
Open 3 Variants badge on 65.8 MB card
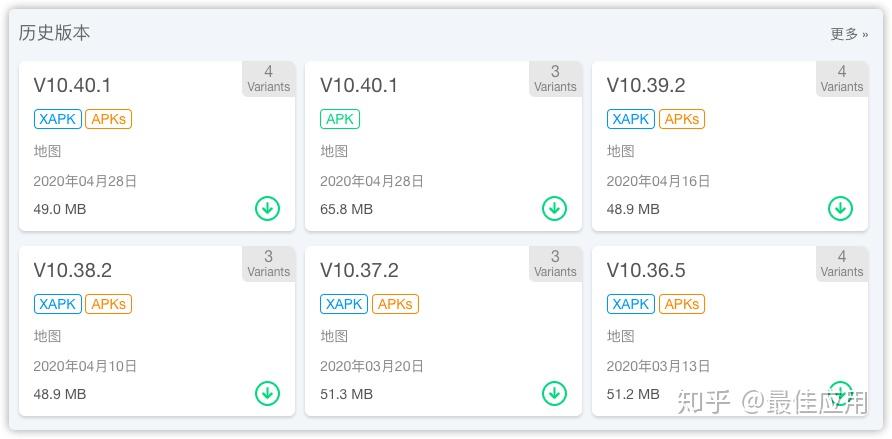(x=555, y=79)
